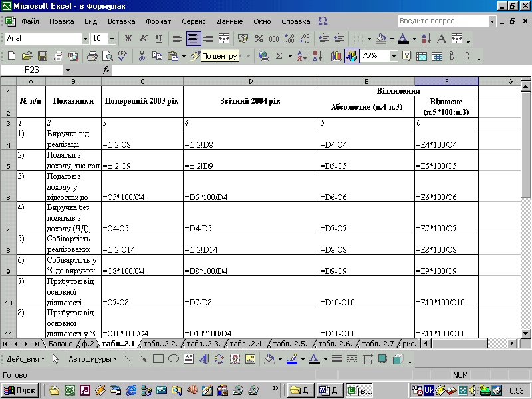Open print preview

[108, 56]
